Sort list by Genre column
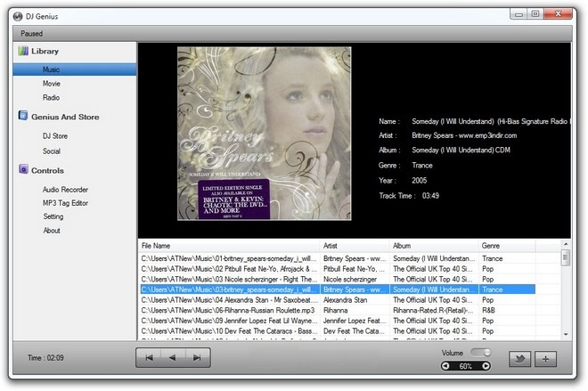This screenshot has width=588, height=391. point(507,246)
